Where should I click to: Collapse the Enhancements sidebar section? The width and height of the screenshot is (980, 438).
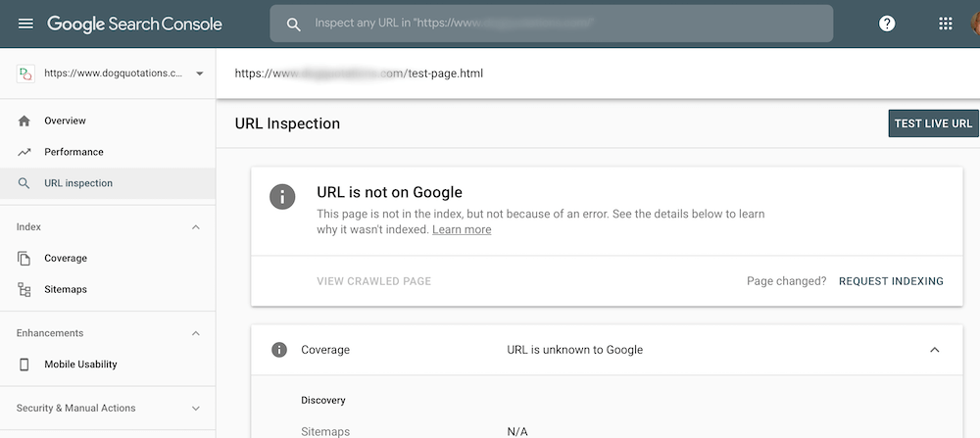[x=196, y=333]
